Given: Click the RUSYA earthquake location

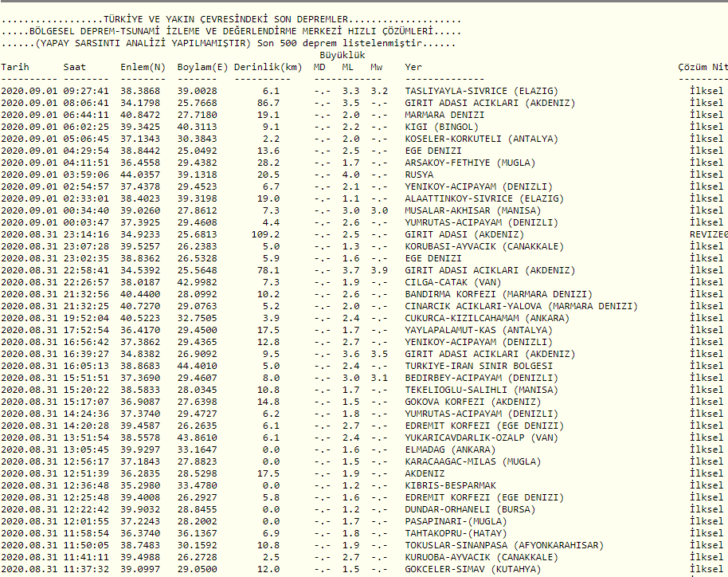Looking at the screenshot, I should 419,175.
